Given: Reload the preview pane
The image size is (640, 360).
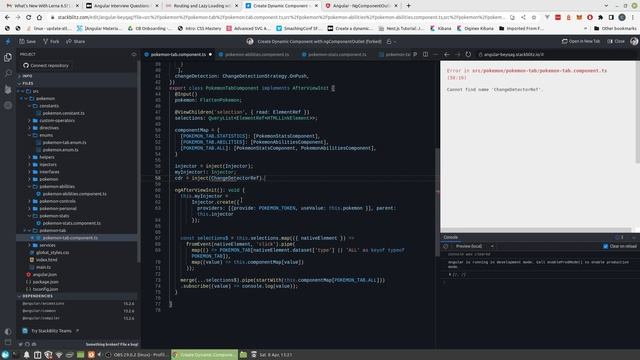Looking at the screenshot, I should 468,54.
